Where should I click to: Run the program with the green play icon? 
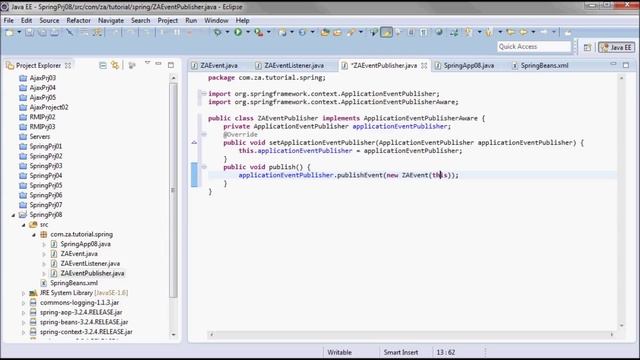238,32
